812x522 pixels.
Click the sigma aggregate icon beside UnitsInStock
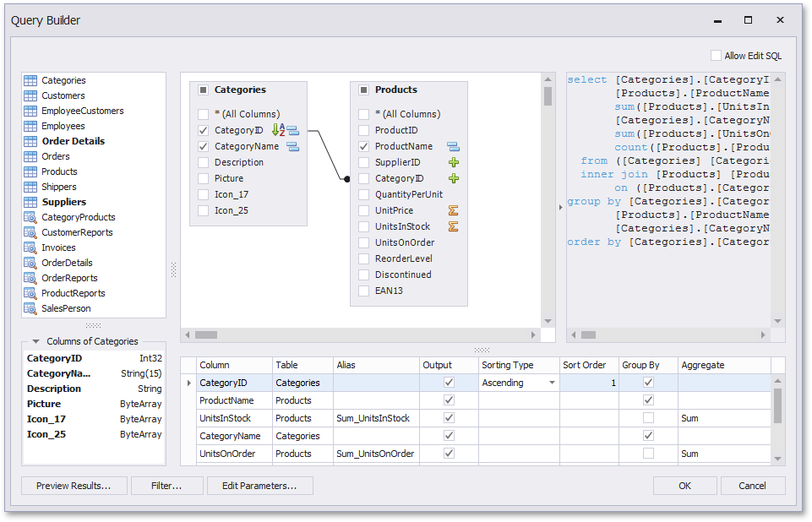[x=454, y=226]
